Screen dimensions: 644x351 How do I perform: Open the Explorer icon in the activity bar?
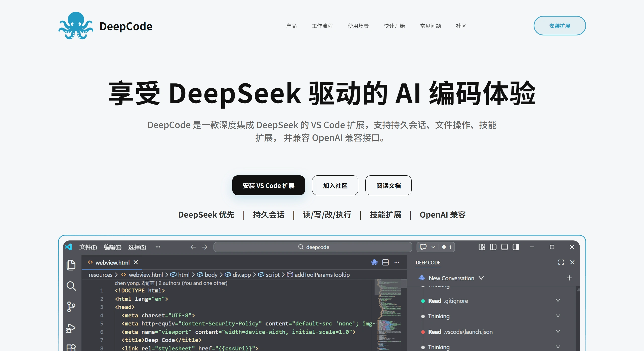(71, 265)
